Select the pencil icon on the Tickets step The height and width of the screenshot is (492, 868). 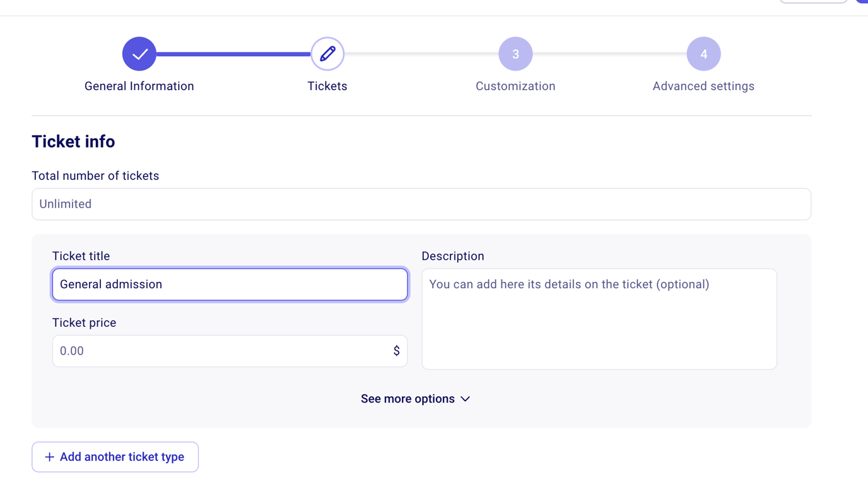[x=327, y=54]
